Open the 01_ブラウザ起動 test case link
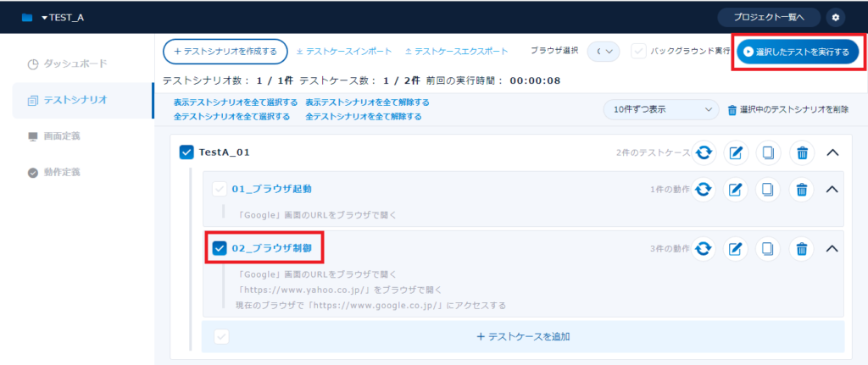This screenshot has width=868, height=365. click(x=271, y=189)
